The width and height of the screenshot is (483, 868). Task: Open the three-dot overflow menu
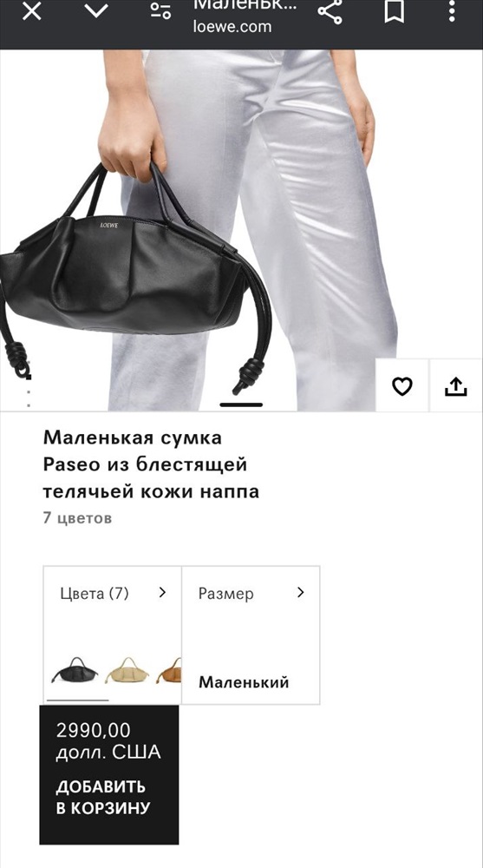(x=452, y=11)
